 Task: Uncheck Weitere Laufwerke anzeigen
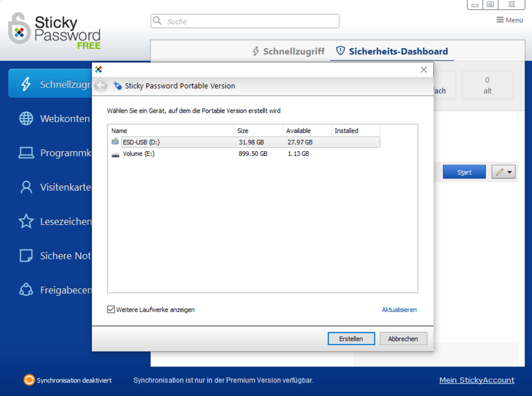point(111,310)
